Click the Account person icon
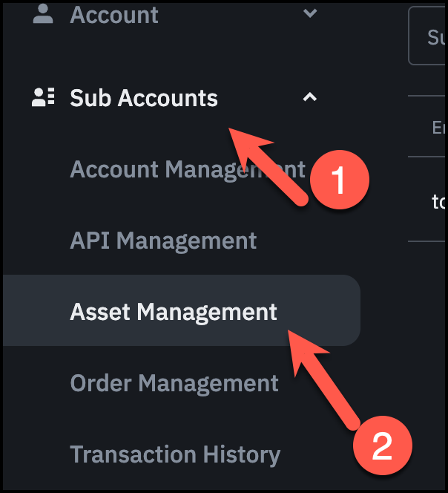This screenshot has height=493, width=448. 43,14
